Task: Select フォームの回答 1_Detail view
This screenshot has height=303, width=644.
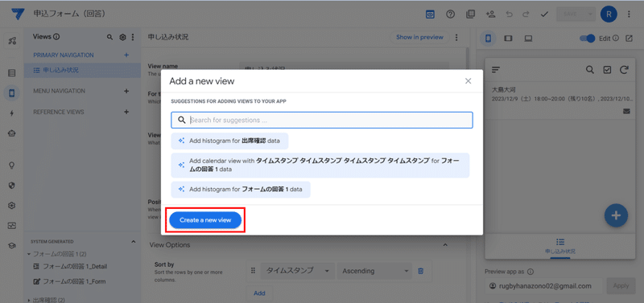Action: click(75, 267)
